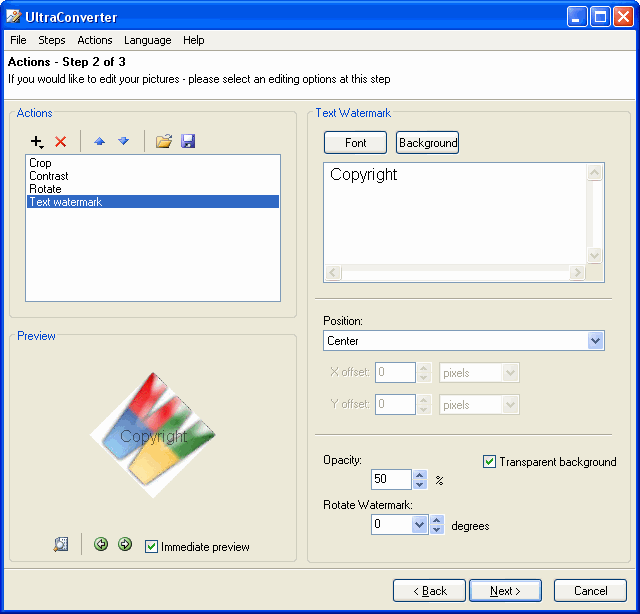Delete selected action with red X
The width and height of the screenshot is (640, 614).
coord(60,142)
